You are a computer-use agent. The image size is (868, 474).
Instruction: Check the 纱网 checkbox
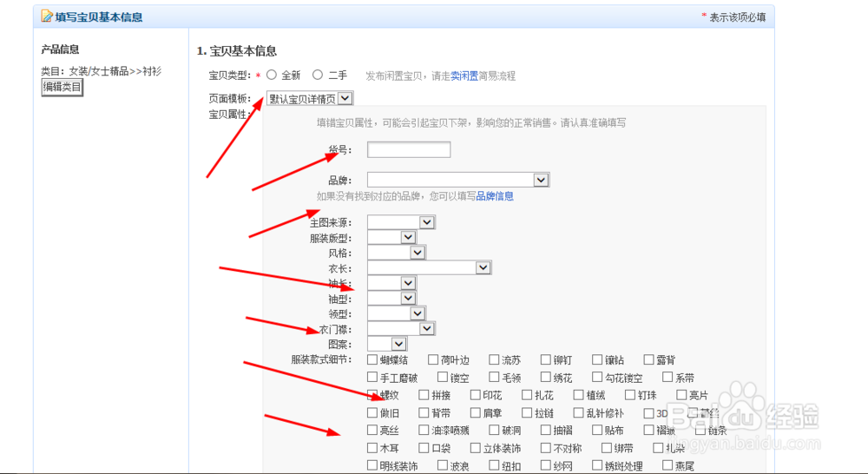546,465
